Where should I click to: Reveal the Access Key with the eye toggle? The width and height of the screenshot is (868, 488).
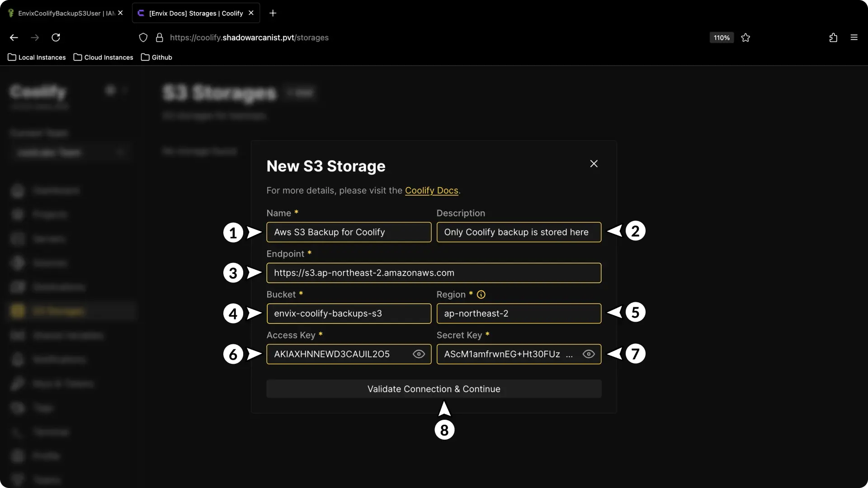[418, 354]
